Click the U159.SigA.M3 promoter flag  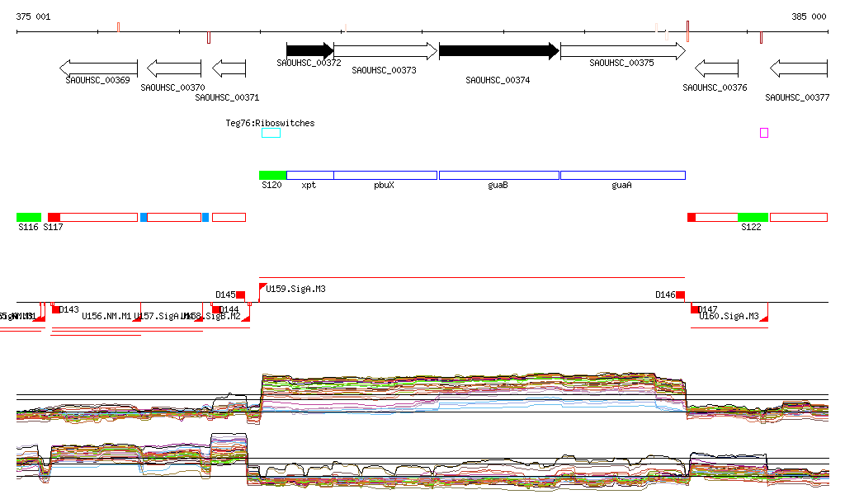(x=263, y=288)
